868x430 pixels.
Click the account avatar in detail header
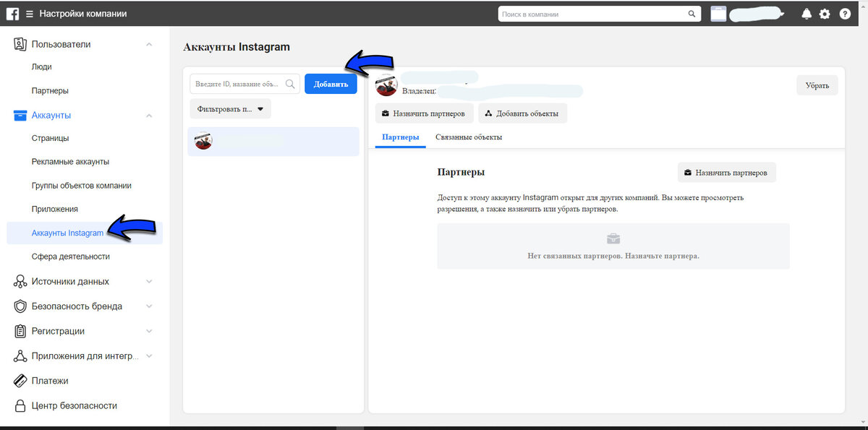tap(387, 85)
